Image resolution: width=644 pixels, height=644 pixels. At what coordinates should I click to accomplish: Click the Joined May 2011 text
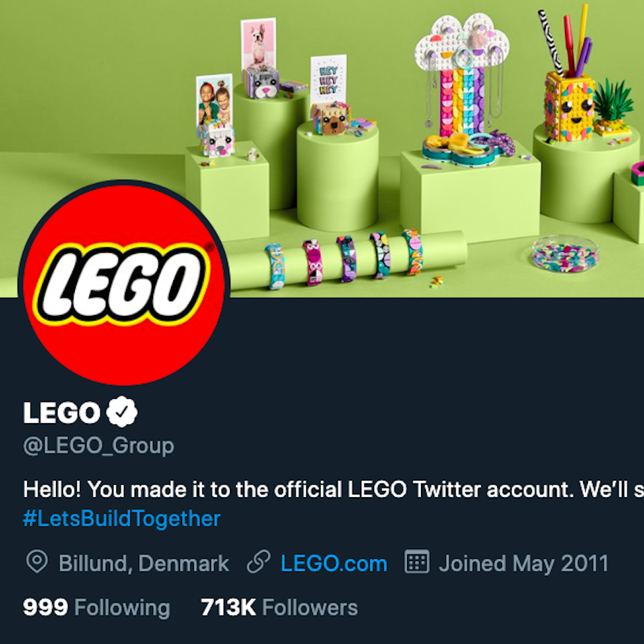click(524, 564)
